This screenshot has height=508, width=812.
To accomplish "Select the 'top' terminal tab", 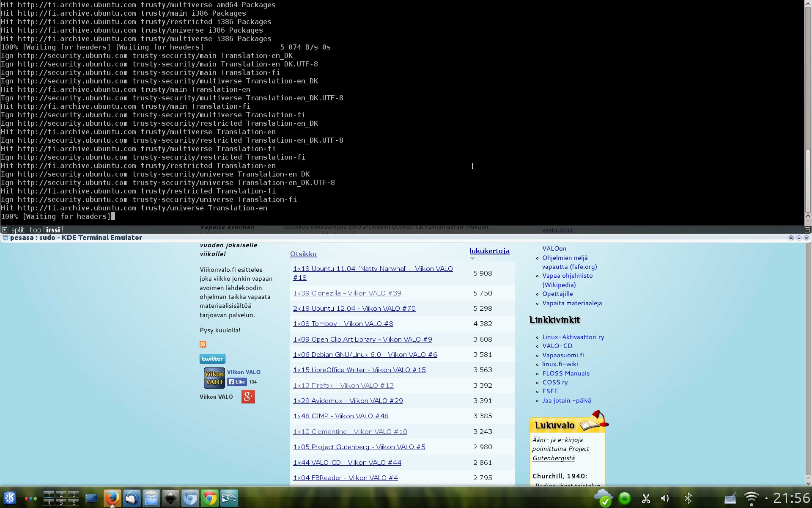I will pyautogui.click(x=36, y=230).
